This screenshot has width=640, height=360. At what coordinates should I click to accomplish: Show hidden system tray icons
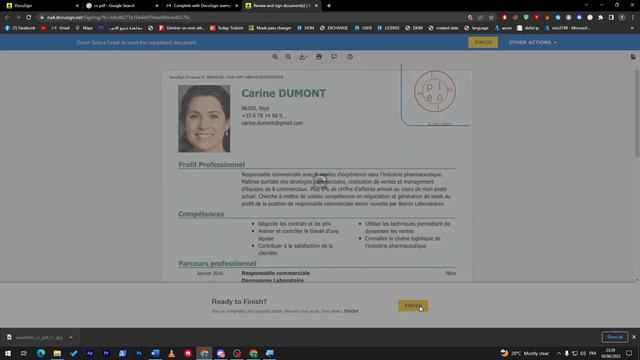click(558, 353)
